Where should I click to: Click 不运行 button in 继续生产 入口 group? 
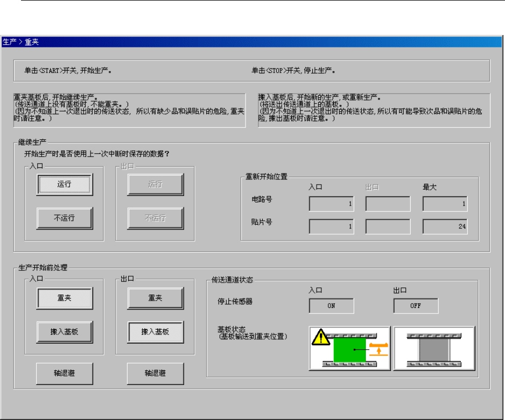[65, 218]
